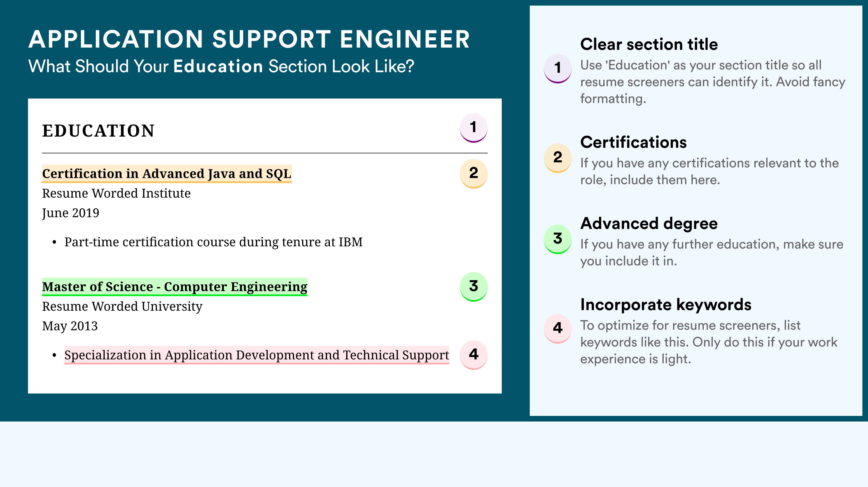Click the Incorporate keywords tip heading
The image size is (868, 487).
[x=666, y=305]
